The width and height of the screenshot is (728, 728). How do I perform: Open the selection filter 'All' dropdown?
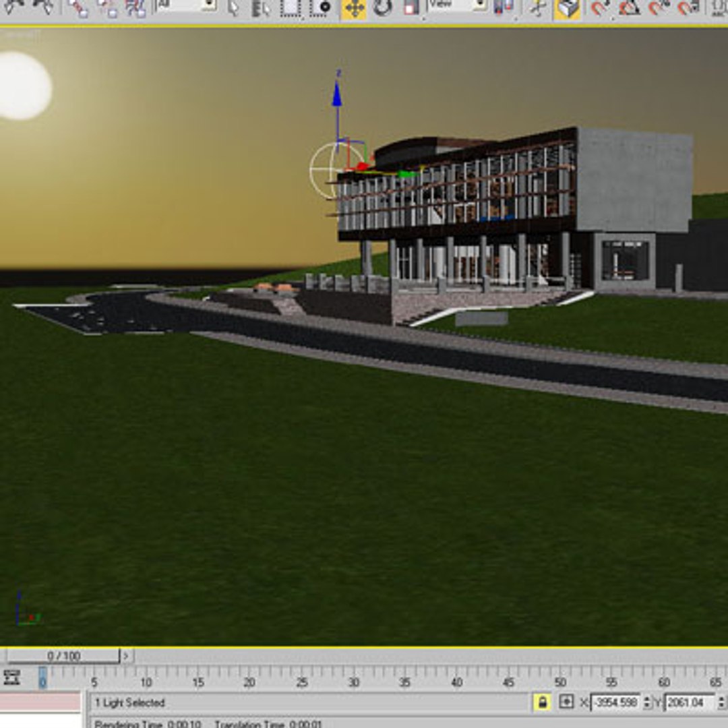click(186, 5)
